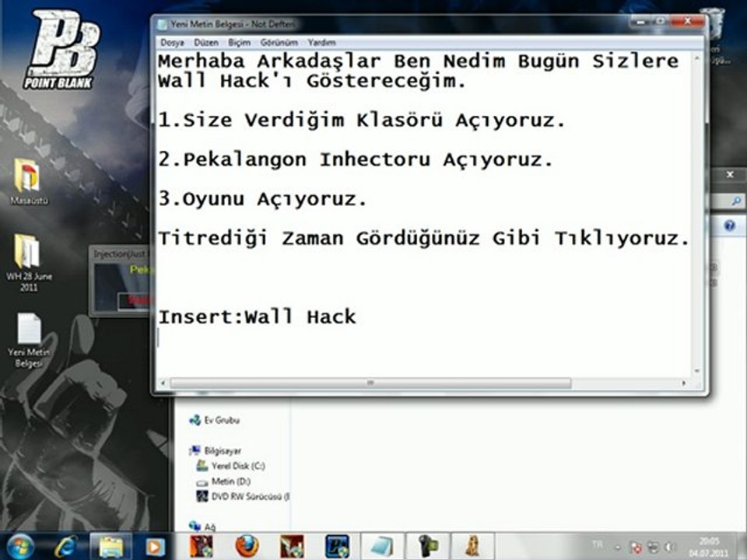The width and height of the screenshot is (747, 560).
Task: Open the Point Blank taskbar icon
Action: point(337,546)
